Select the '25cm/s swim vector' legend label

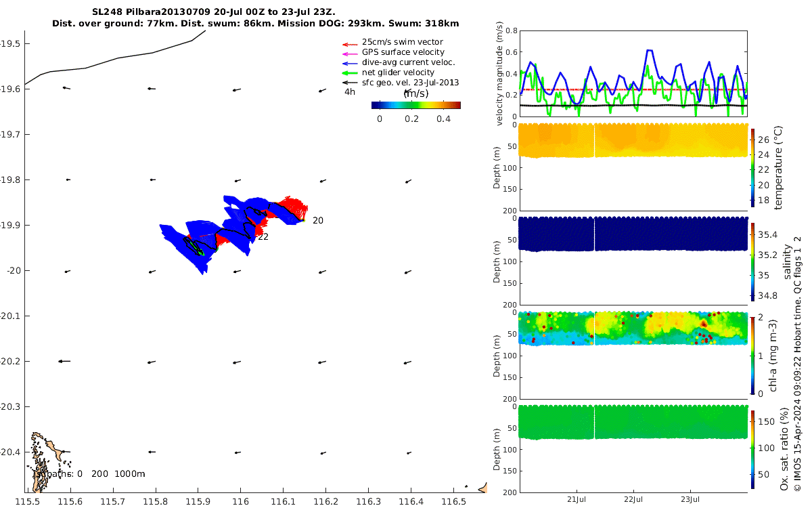click(403, 42)
